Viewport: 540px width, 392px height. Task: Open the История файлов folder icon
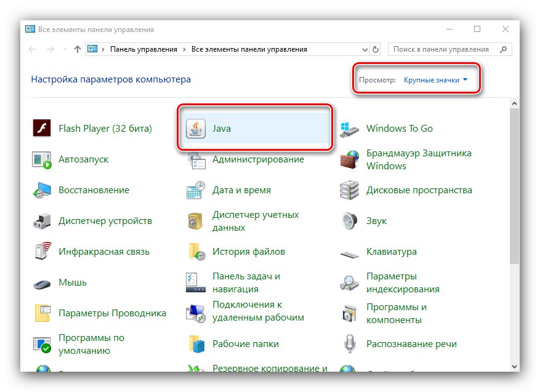196,252
